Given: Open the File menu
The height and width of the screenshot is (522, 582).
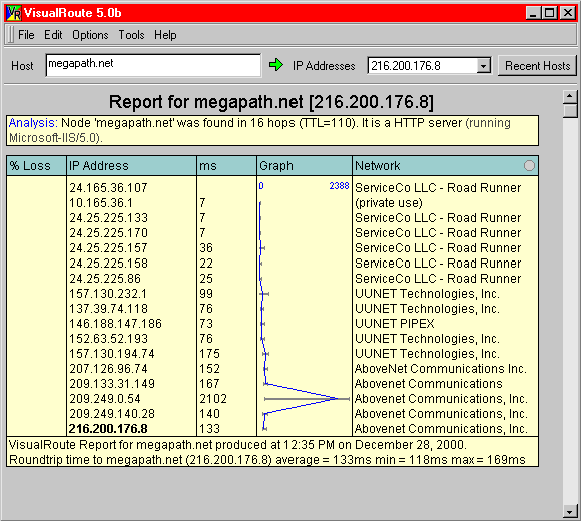Looking at the screenshot, I should pyautogui.click(x=26, y=35).
